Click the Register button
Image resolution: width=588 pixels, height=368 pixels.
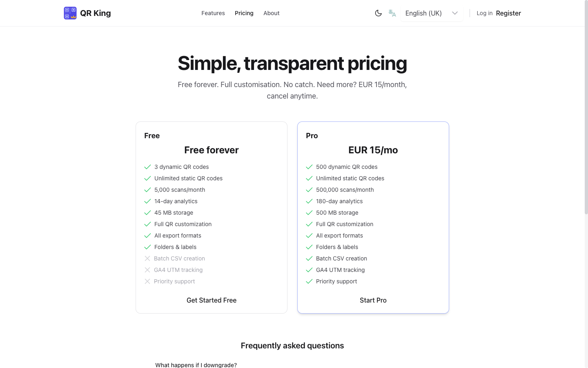pyautogui.click(x=508, y=13)
